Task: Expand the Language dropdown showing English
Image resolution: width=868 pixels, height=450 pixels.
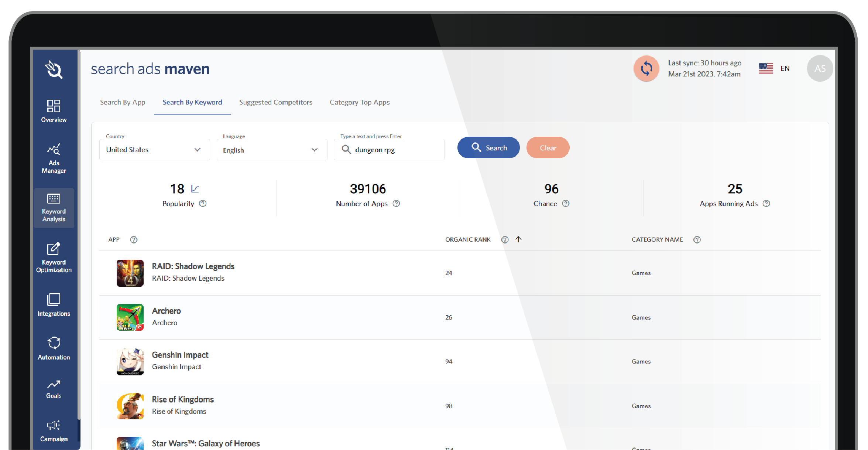Action: [x=272, y=150]
